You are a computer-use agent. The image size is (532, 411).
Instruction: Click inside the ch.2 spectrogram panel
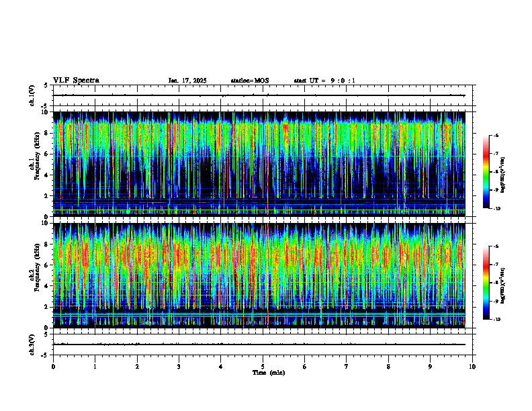point(259,275)
